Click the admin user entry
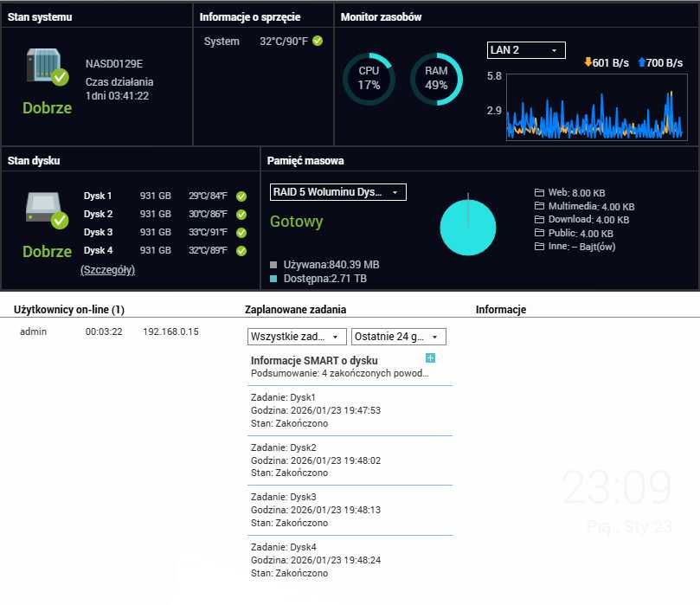The width and height of the screenshot is (700, 605). [x=34, y=331]
